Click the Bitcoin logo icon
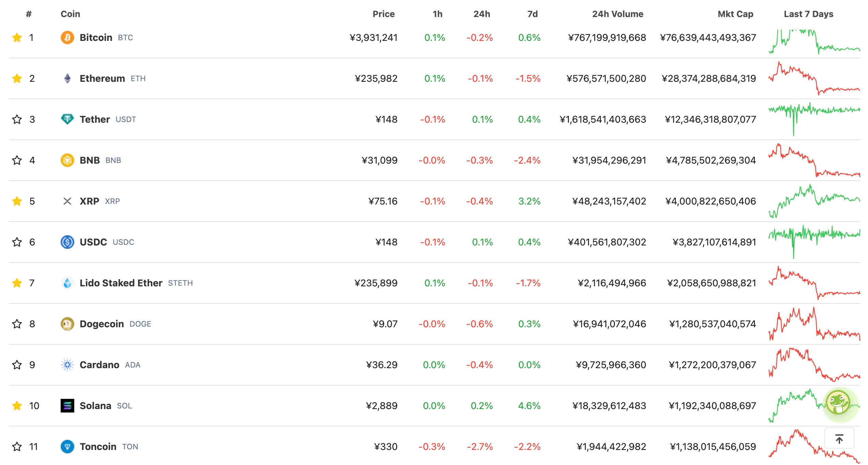Viewport: 868px width, 465px height. (x=67, y=37)
